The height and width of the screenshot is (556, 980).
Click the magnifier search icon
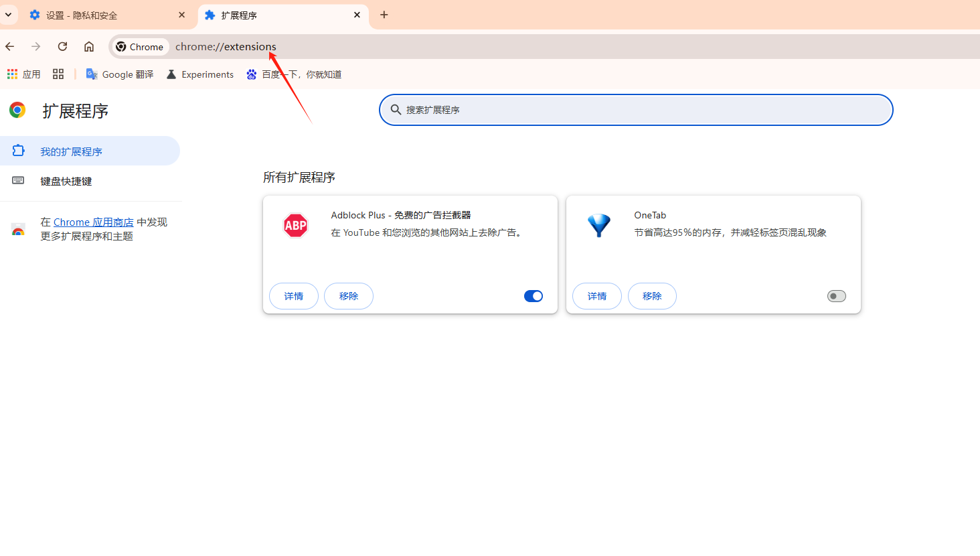396,110
